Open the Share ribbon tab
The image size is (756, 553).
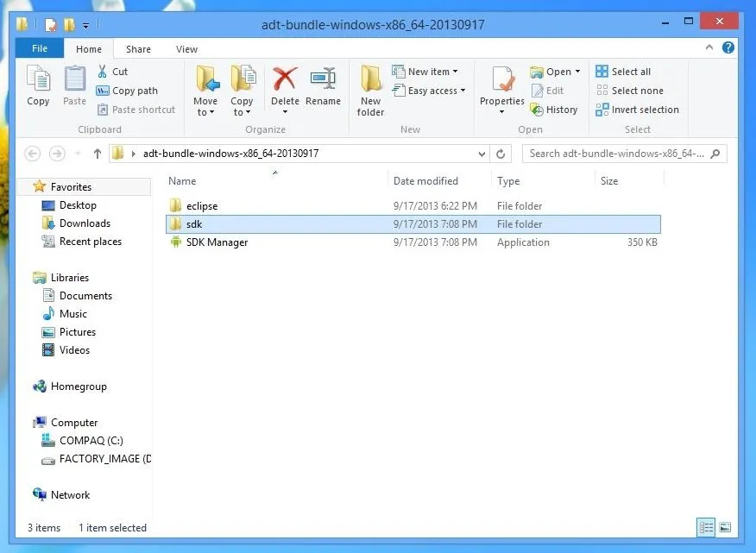click(138, 49)
